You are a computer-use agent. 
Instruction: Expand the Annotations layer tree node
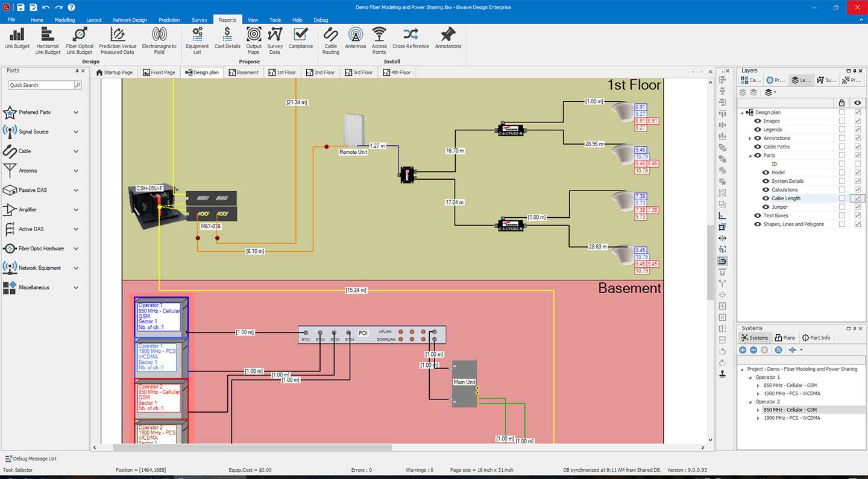[750, 138]
